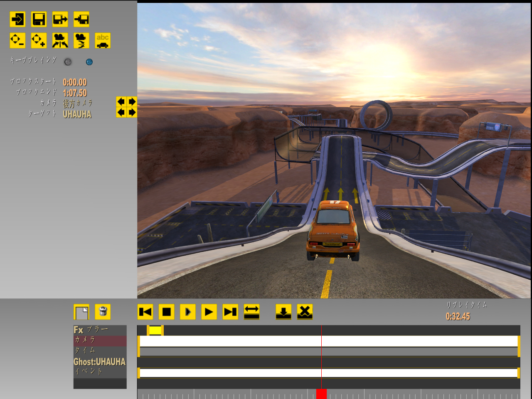The image size is (532, 399).
Task: Click the red playhead marker on the ruler
Action: tap(321, 394)
